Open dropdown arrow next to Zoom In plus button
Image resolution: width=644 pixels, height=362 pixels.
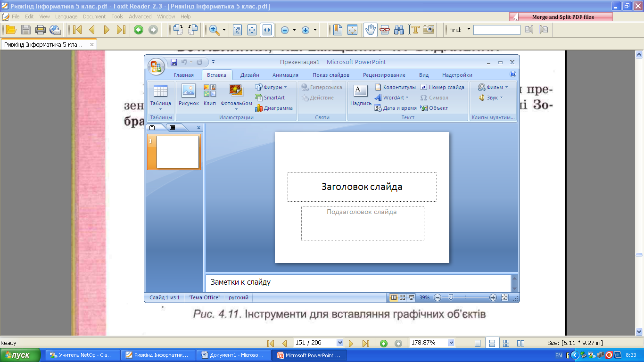point(315,30)
